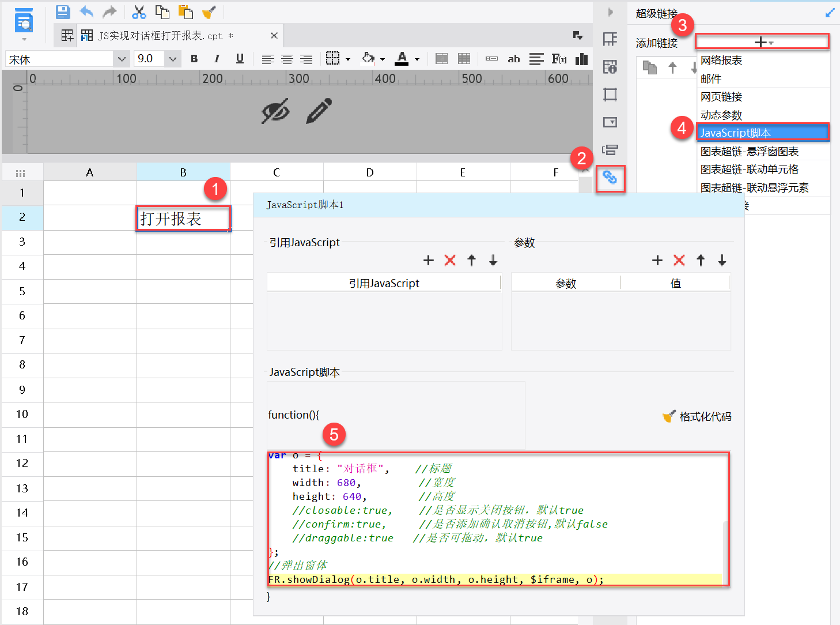The width and height of the screenshot is (840, 625).
Task: Open the 宋体 font dropdown
Action: pos(122,59)
